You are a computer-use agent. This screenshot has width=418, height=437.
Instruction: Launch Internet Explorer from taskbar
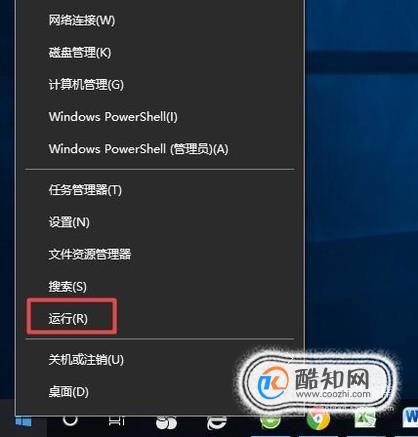tap(216, 423)
